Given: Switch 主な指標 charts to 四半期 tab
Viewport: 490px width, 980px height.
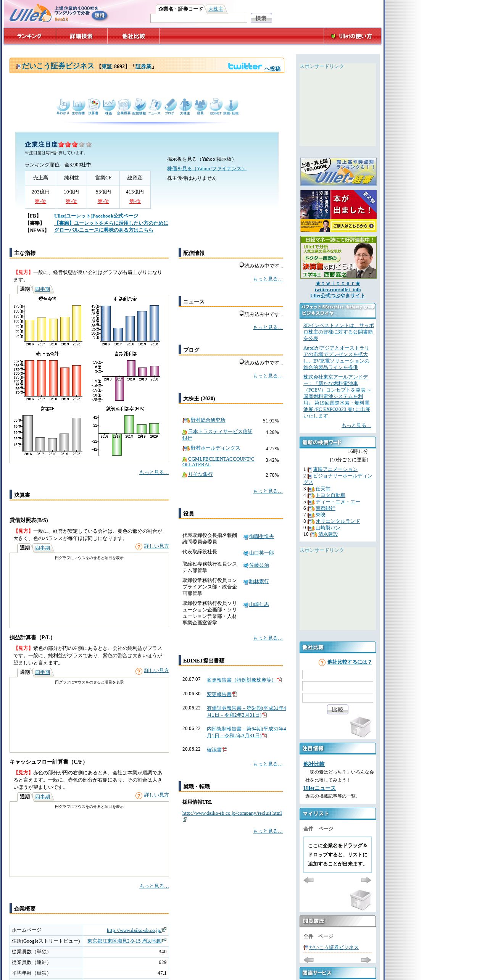Looking at the screenshot, I should click(42, 289).
